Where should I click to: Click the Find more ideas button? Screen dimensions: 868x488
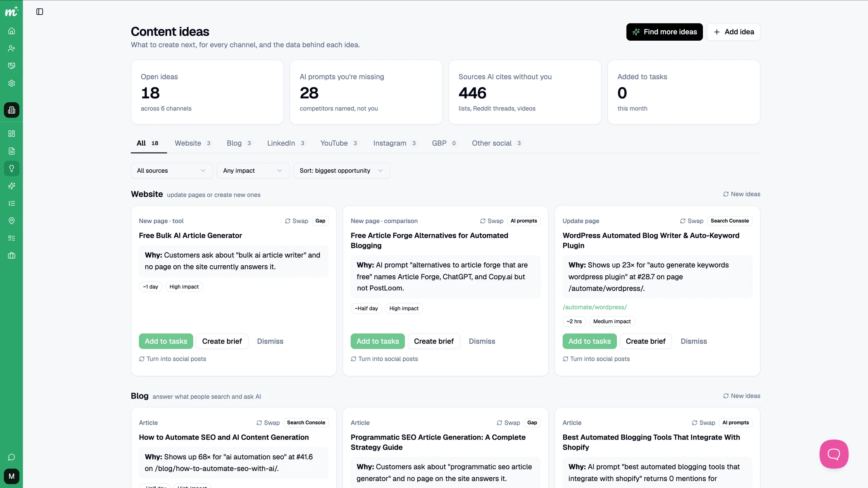pyautogui.click(x=665, y=32)
